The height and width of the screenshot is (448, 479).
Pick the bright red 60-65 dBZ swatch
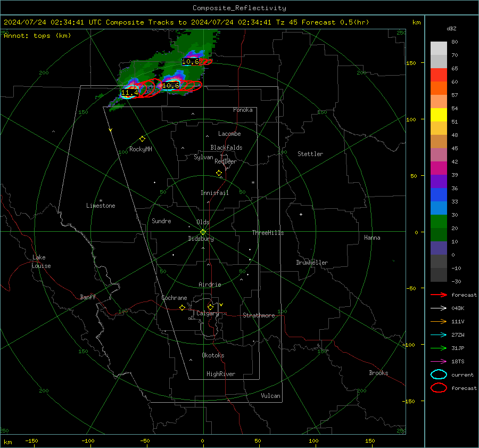tap(439, 75)
